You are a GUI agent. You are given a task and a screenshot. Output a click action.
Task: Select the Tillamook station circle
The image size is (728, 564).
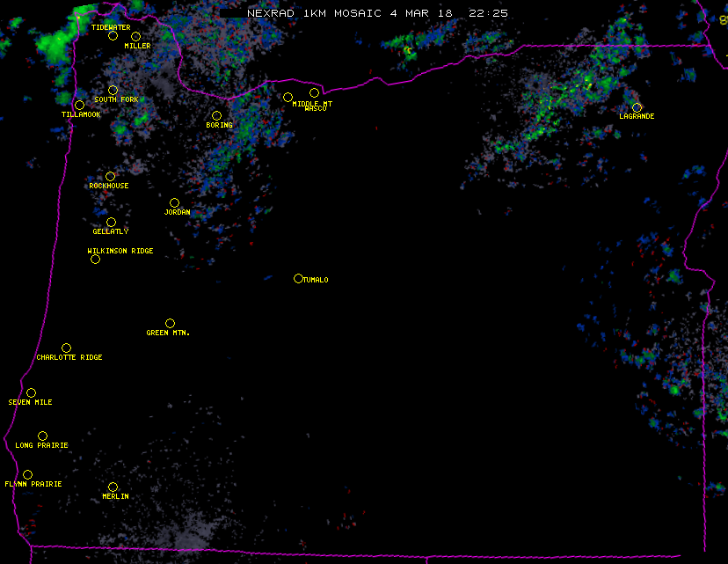click(80, 106)
